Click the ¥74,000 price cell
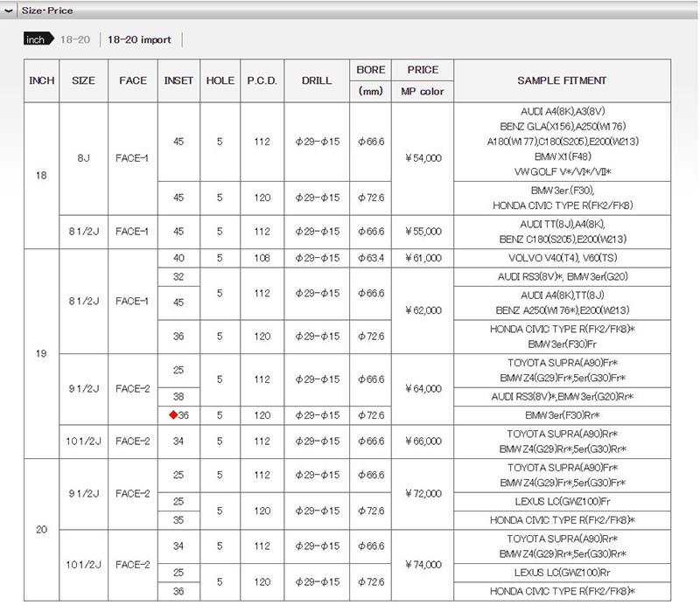 point(423,565)
